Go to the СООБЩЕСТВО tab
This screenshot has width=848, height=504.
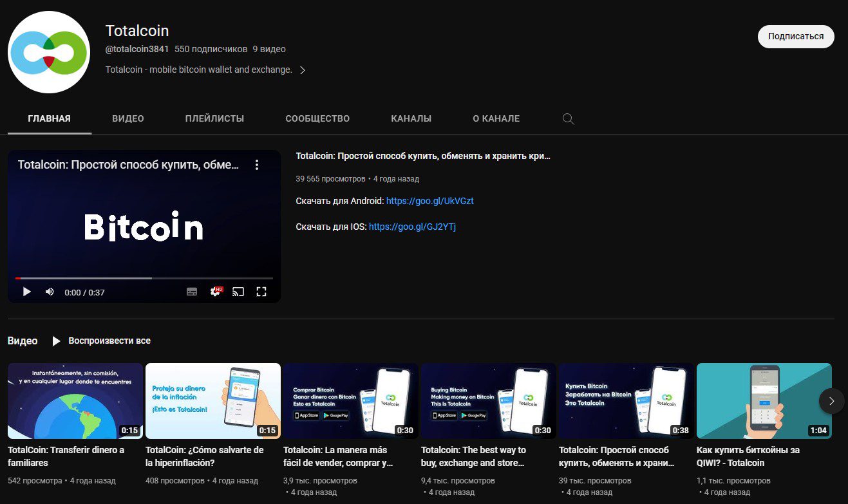tap(317, 118)
